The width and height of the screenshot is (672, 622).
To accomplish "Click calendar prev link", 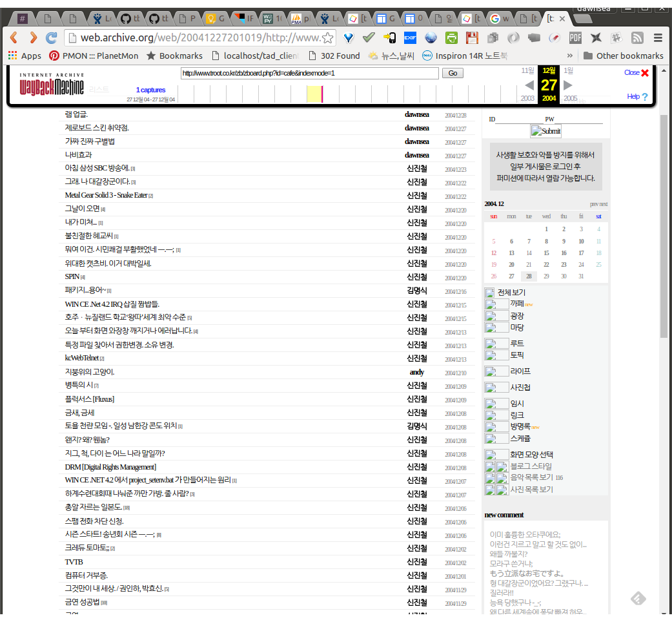I will (594, 204).
